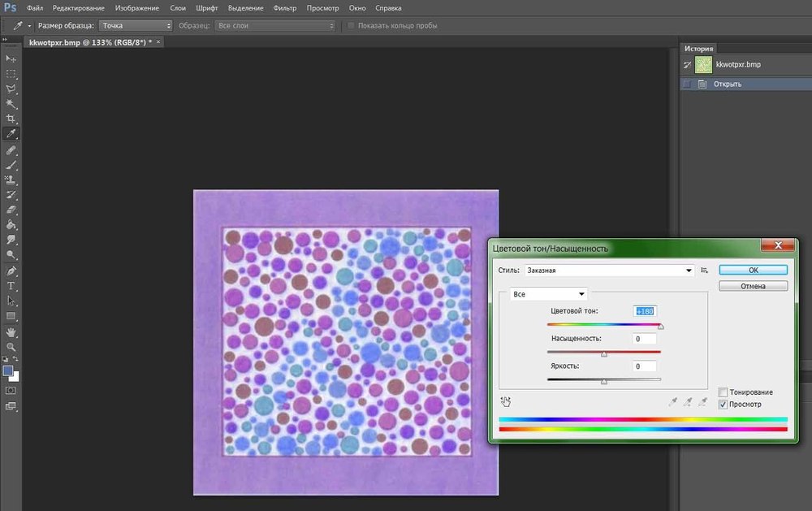Uncheck the Просмотр preview checkbox
Screen dimensions: 812x511
point(723,404)
